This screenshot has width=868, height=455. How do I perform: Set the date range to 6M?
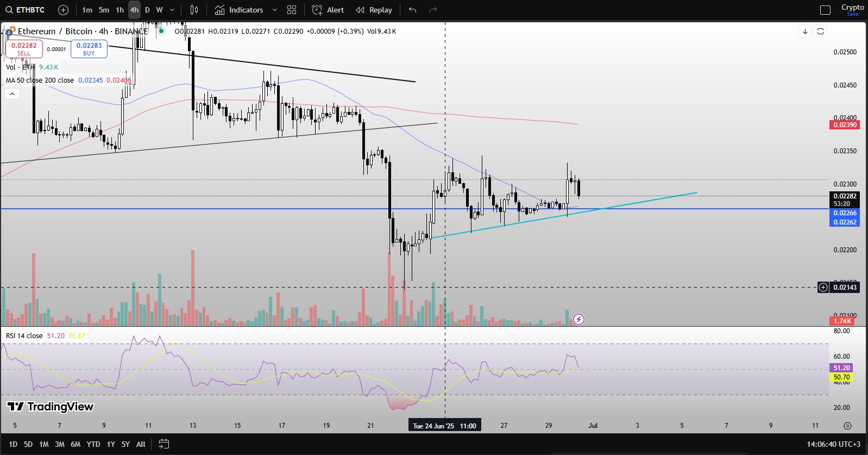click(76, 444)
